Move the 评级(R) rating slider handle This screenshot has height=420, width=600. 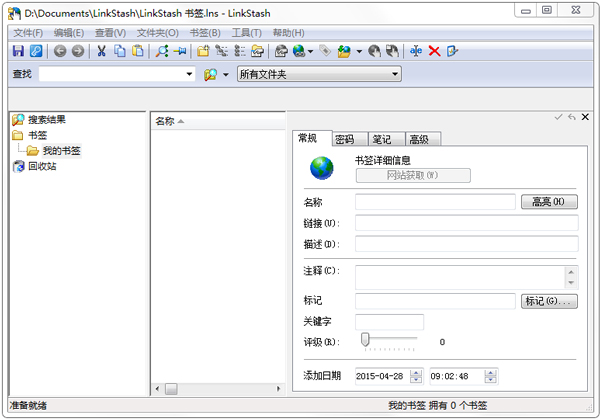(x=365, y=339)
